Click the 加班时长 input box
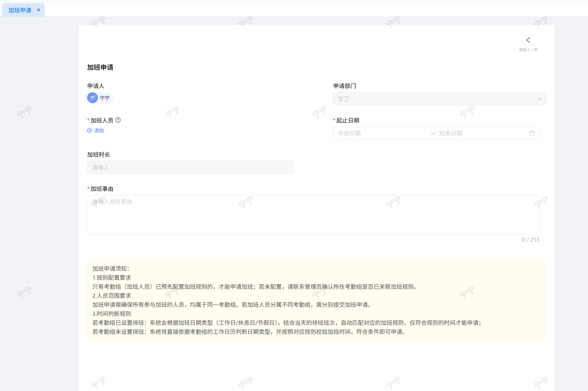The height and width of the screenshot is (391, 588). pos(190,167)
